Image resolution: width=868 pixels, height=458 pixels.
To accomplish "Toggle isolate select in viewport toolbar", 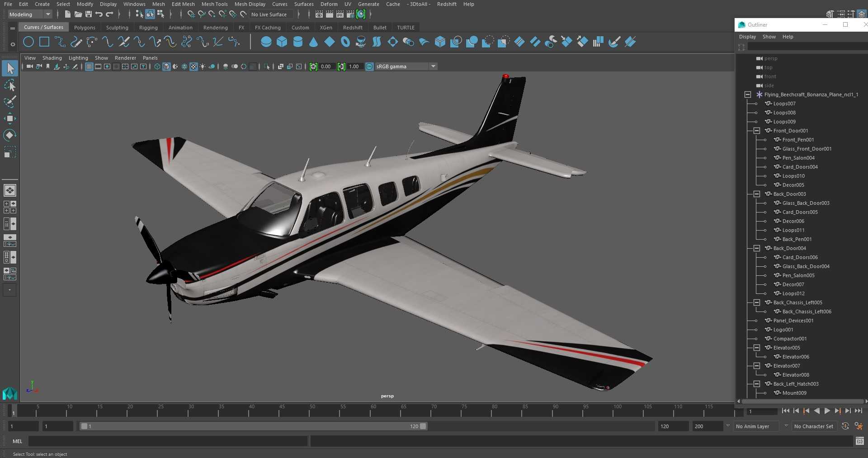I will pos(267,66).
